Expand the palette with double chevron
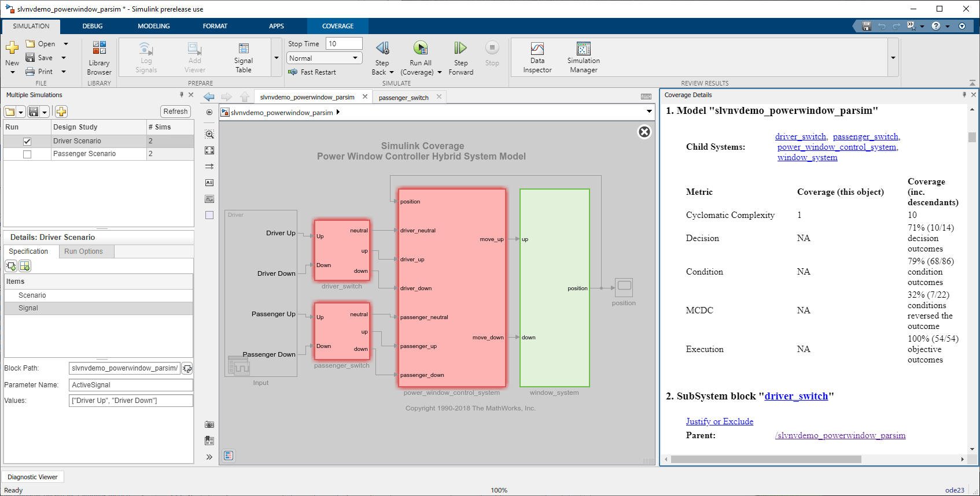Screen dimensions: 980x496 209,457
